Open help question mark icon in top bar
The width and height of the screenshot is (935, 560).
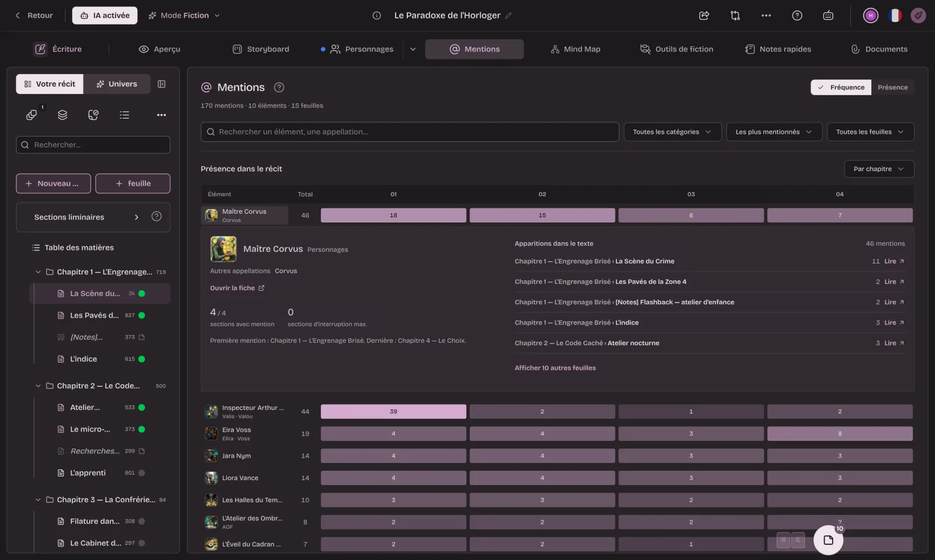pos(797,16)
